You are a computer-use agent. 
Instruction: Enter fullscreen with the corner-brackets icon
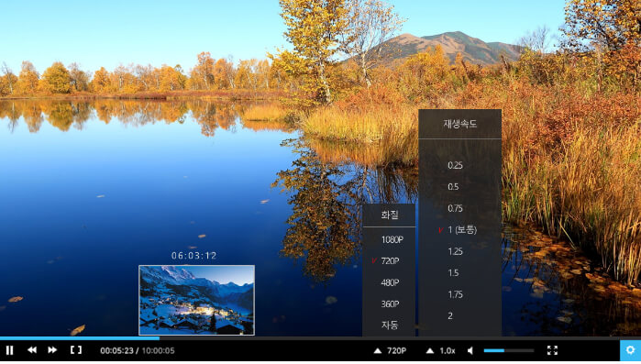552,350
